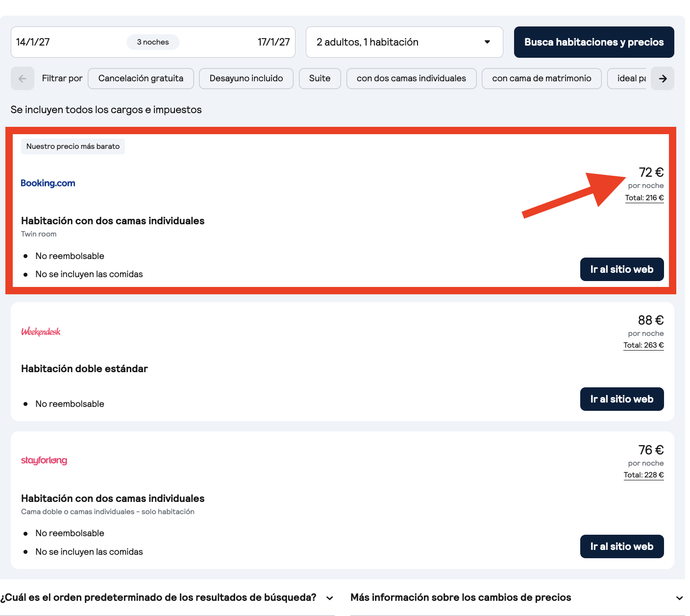Image resolution: width=690 pixels, height=616 pixels.
Task: Toggle the Cancelación gratuita filter
Action: tap(141, 78)
